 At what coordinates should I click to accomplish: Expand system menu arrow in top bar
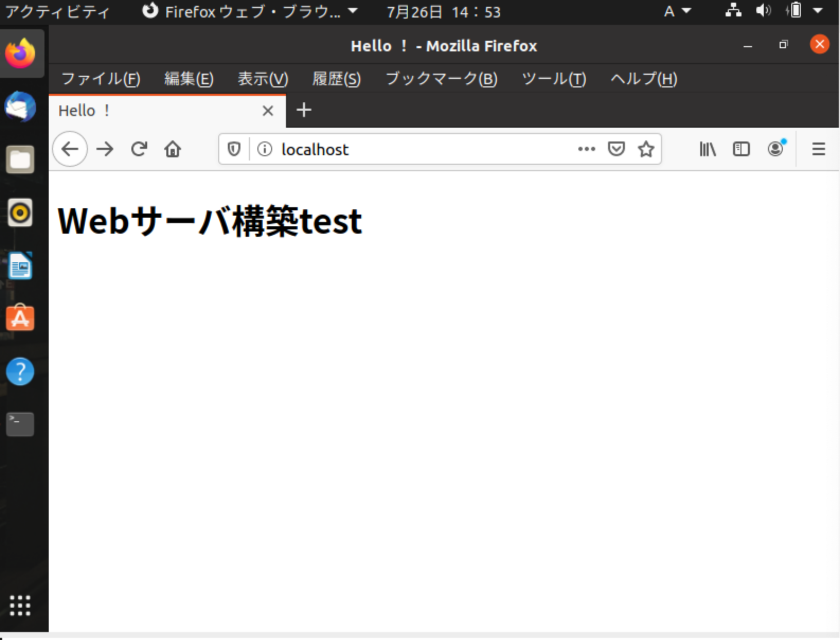(x=818, y=11)
